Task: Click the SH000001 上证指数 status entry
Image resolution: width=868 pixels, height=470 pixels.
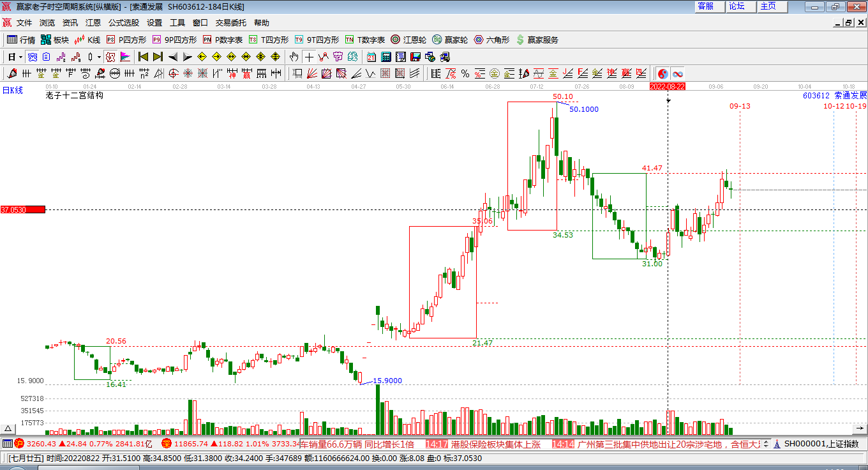Action: (x=821, y=444)
